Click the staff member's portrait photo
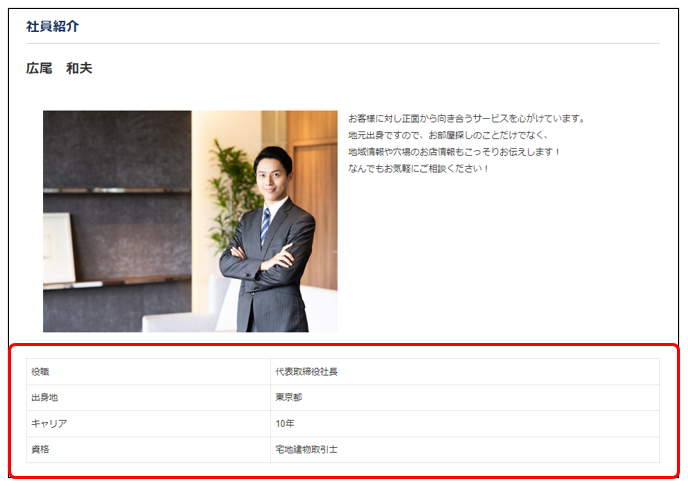The image size is (688, 486). pyautogui.click(x=190, y=221)
